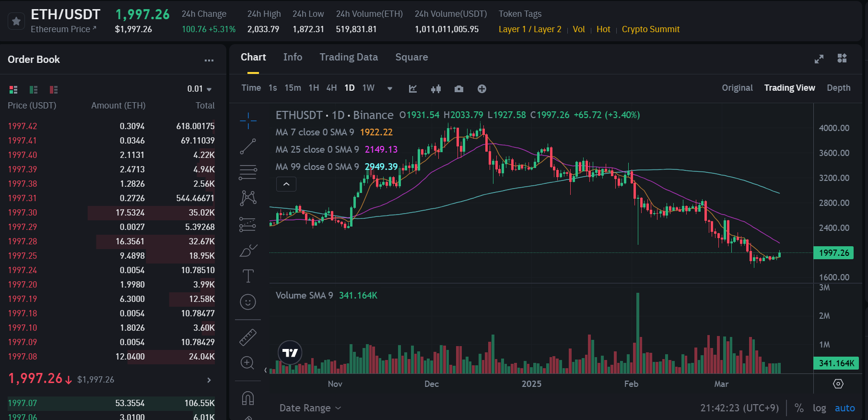Viewport: 868px width, 420px height.
Task: Select the crosshair cursor tool
Action: click(248, 120)
